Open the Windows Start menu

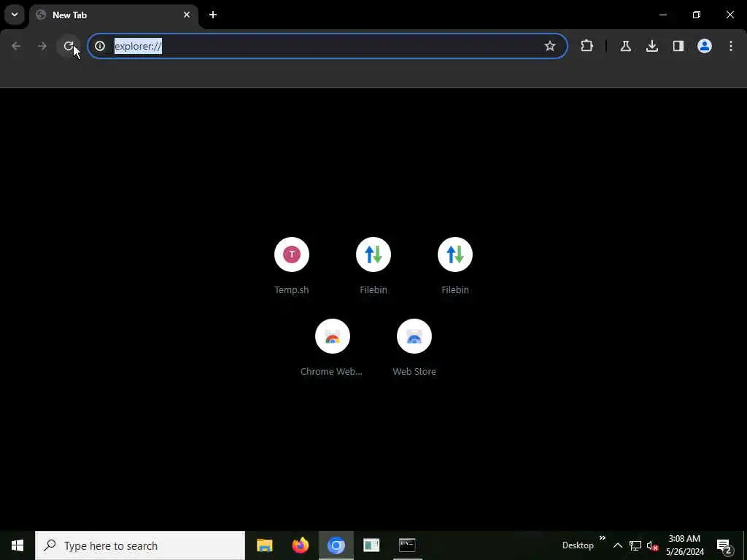tap(18, 545)
